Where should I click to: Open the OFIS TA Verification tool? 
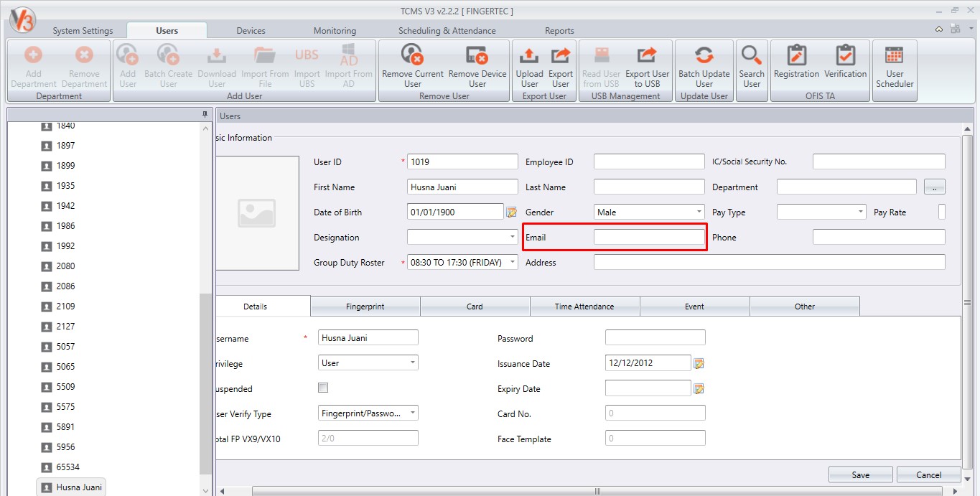click(x=846, y=62)
